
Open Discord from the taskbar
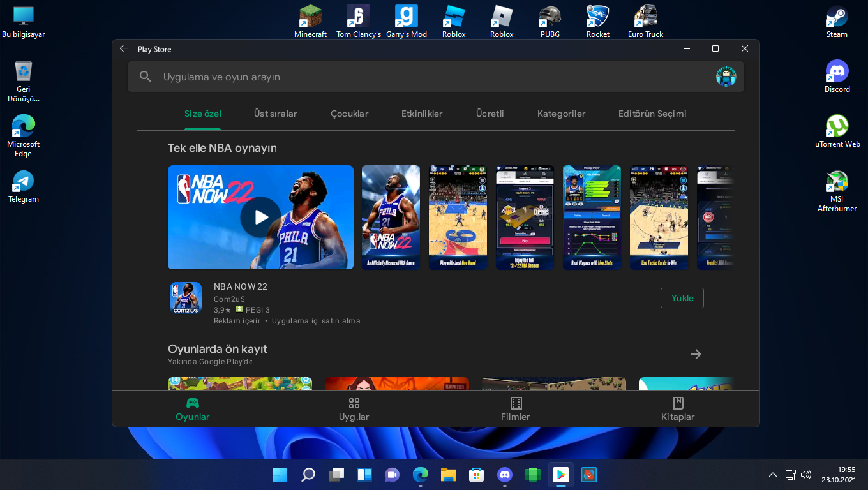click(x=504, y=475)
